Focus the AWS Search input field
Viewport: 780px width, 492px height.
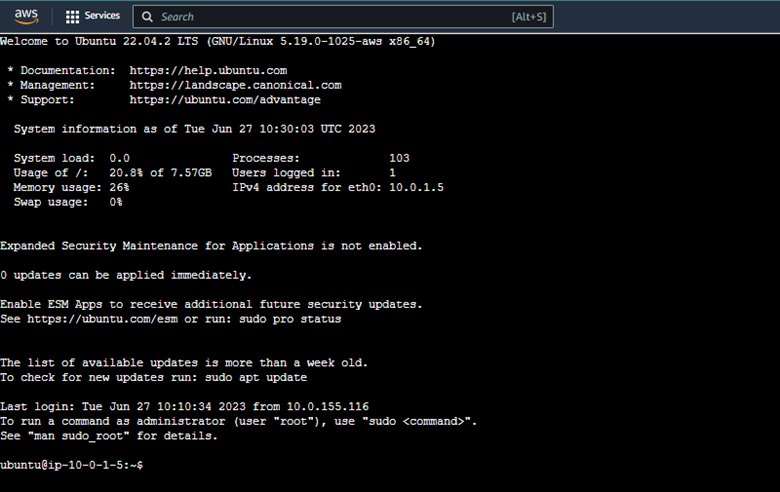343,17
